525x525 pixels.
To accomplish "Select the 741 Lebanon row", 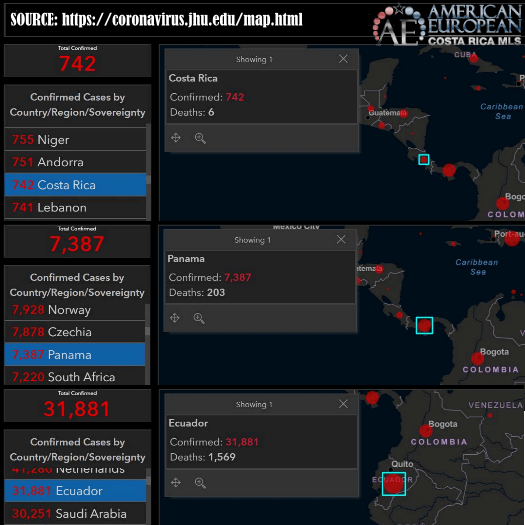I will click(75, 208).
